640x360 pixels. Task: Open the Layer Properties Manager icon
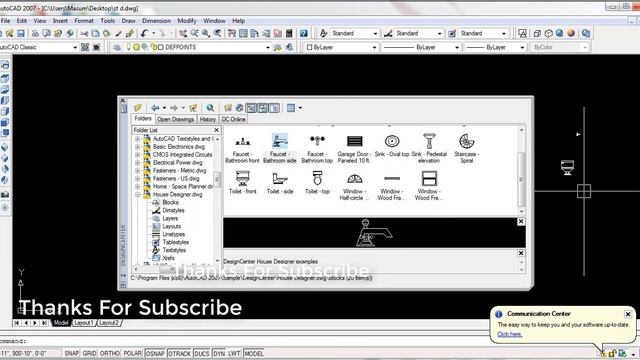pos(117,47)
